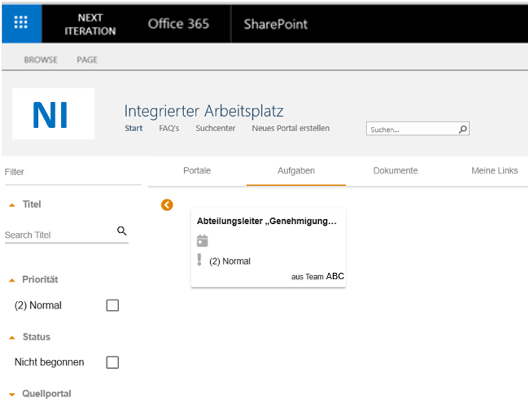
Task: Click the Filter heading text
Action: coord(14,172)
